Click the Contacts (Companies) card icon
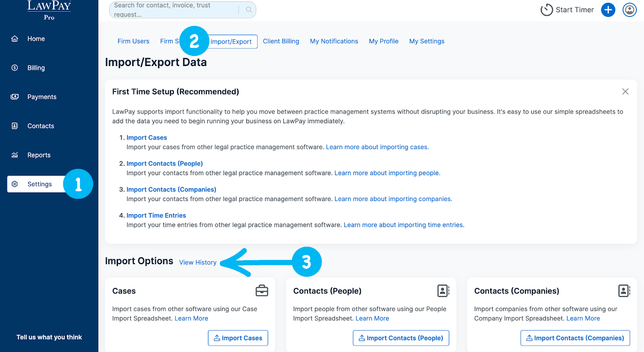Viewport: 644px width, 352px height. tap(624, 290)
